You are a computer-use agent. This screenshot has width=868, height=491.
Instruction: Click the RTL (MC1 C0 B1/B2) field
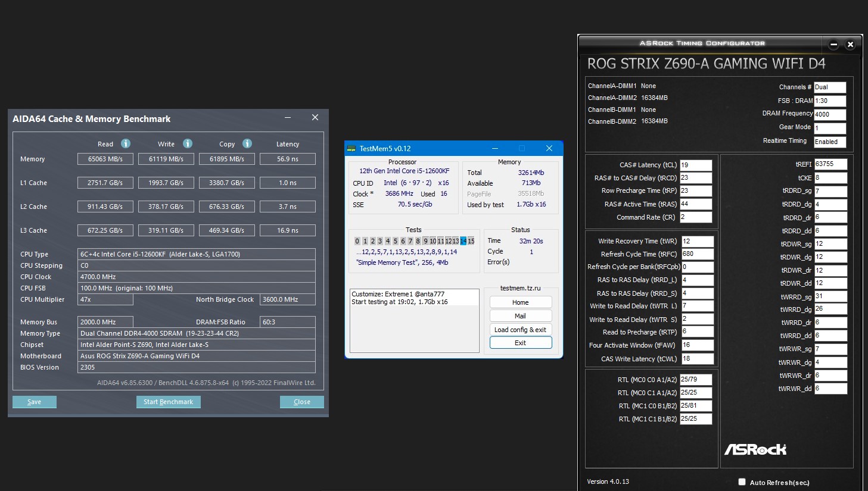696,406
